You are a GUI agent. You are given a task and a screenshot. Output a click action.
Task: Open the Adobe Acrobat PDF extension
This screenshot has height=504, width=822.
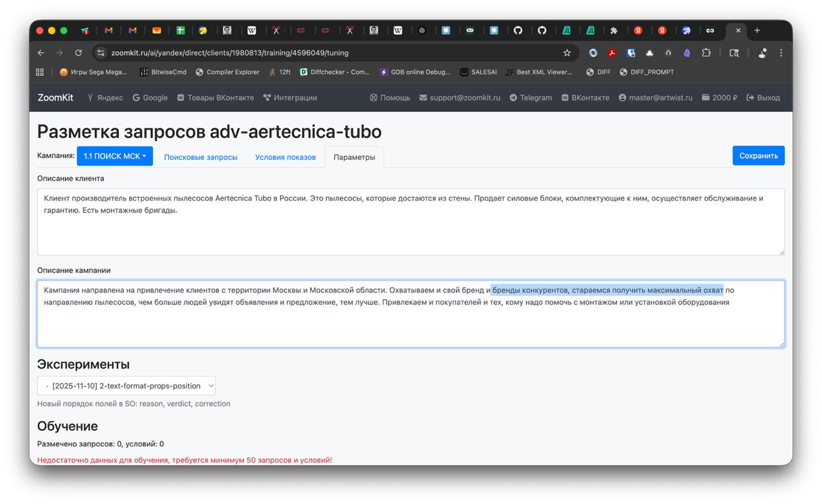612,53
